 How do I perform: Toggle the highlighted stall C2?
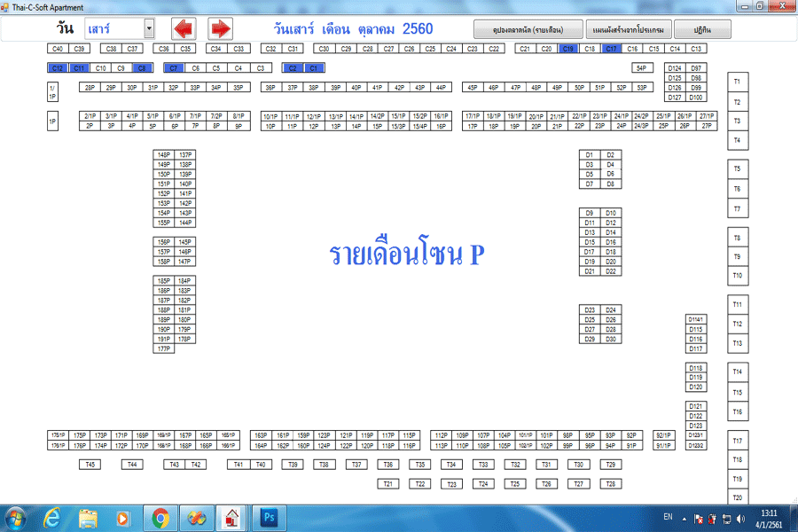tap(293, 67)
